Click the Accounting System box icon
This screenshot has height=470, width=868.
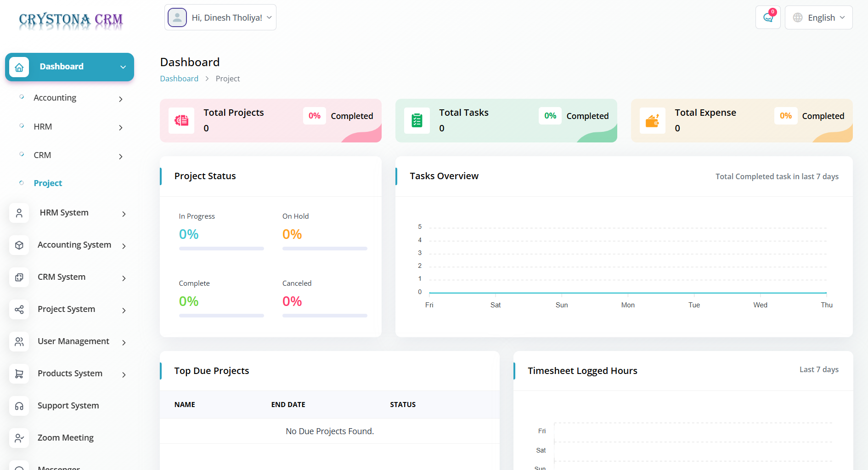(19, 245)
